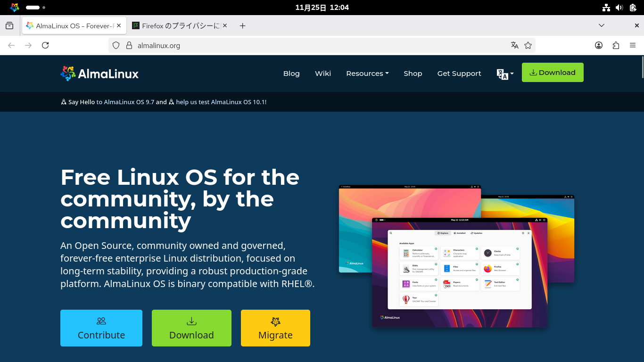Go forward to the next page
Image resolution: width=644 pixels, height=362 pixels.
click(x=28, y=45)
